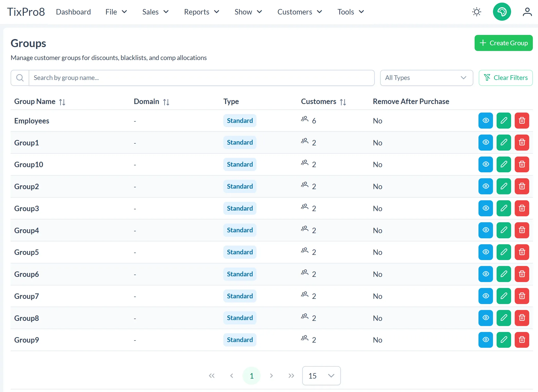This screenshot has width=538, height=392.
Task: Delete the Group7 row
Action: pyautogui.click(x=522, y=296)
